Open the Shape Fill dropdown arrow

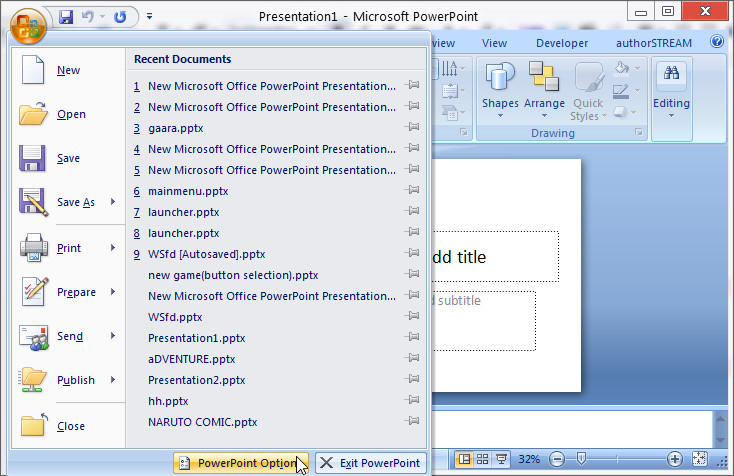coord(637,69)
